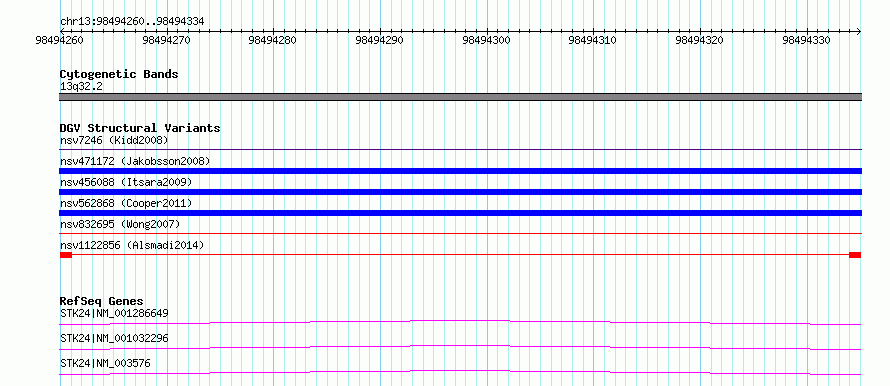Select the gray 13q32.2 cytoband bar
Viewport: 890px width, 386px height.
[460, 97]
